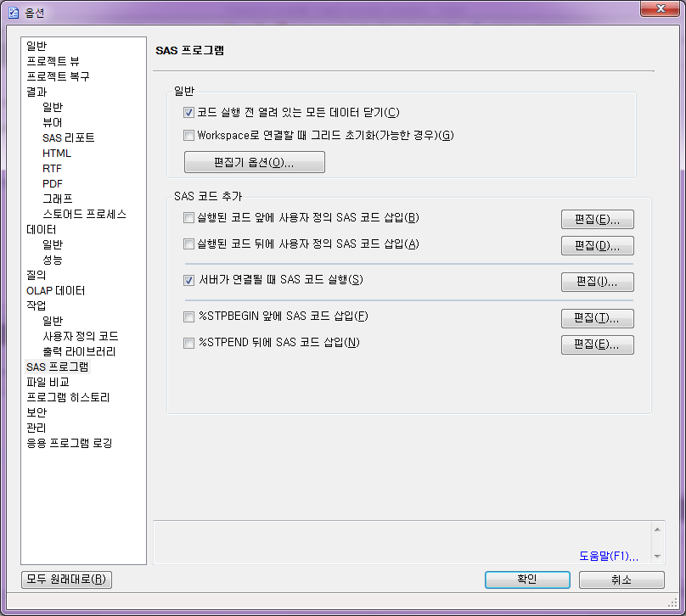Select 작업 category

(x=36, y=305)
